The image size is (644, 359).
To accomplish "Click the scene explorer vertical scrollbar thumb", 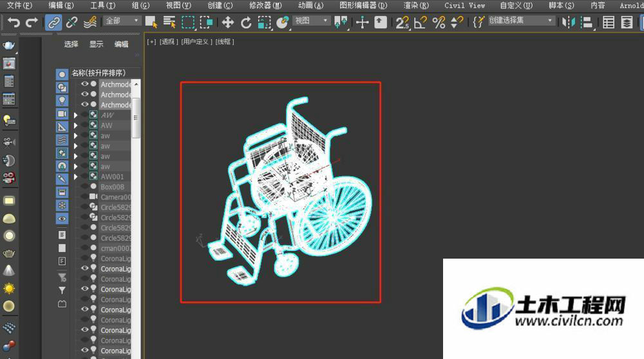I will tap(136, 118).
